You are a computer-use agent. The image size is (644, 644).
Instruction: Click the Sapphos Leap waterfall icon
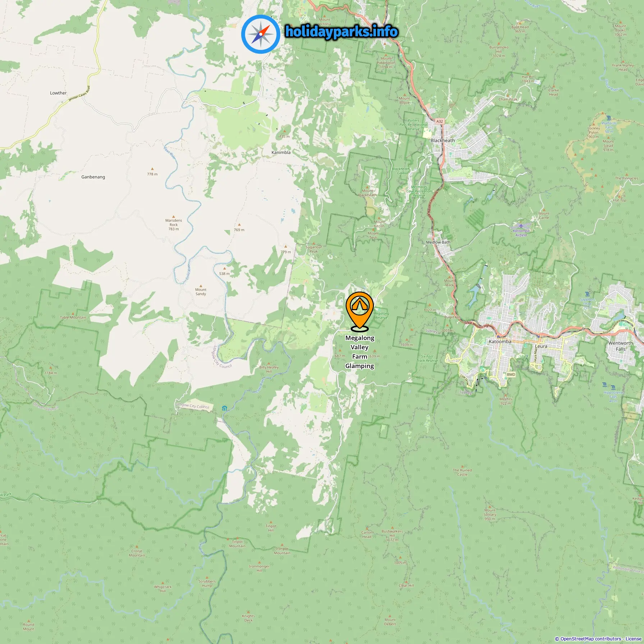(587, 294)
